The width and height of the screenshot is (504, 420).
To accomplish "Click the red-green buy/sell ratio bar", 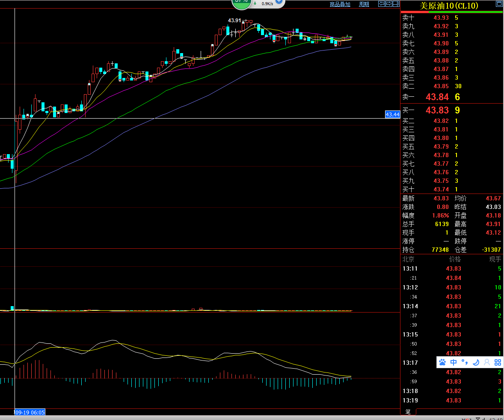I will [x=452, y=12].
